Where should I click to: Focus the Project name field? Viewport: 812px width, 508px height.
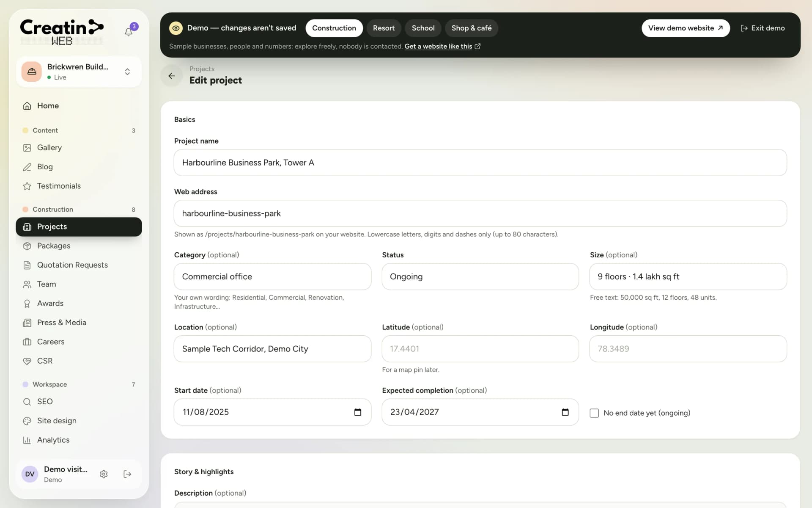click(480, 163)
